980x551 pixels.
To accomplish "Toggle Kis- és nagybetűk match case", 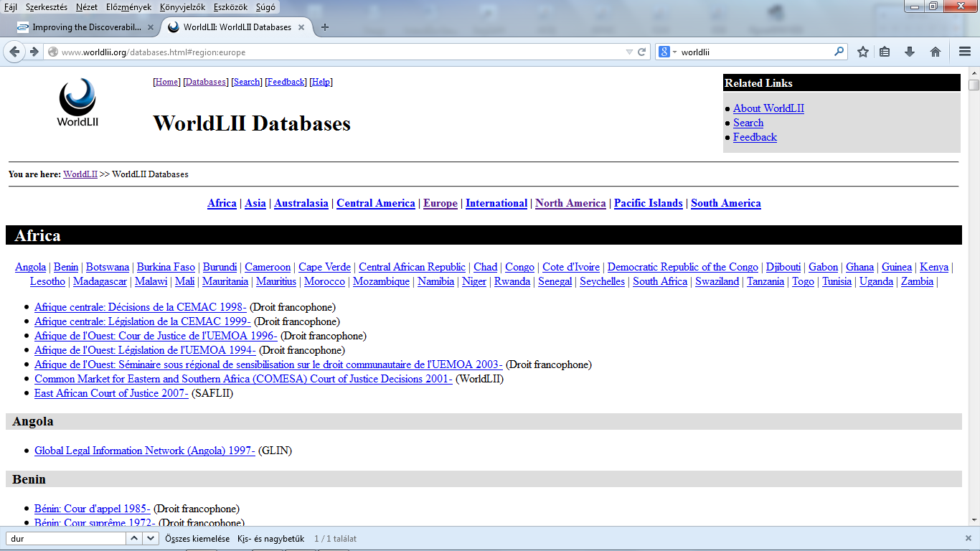I will tap(271, 539).
